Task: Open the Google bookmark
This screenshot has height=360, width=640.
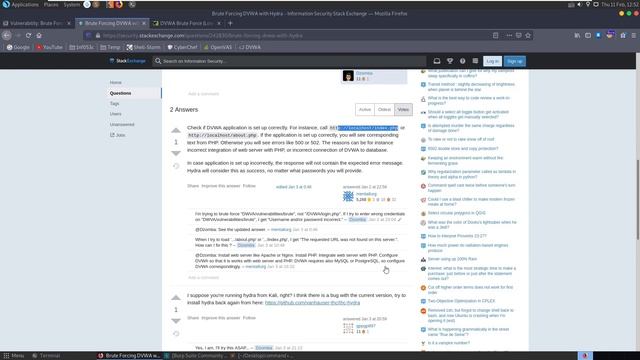Action: coord(18,47)
